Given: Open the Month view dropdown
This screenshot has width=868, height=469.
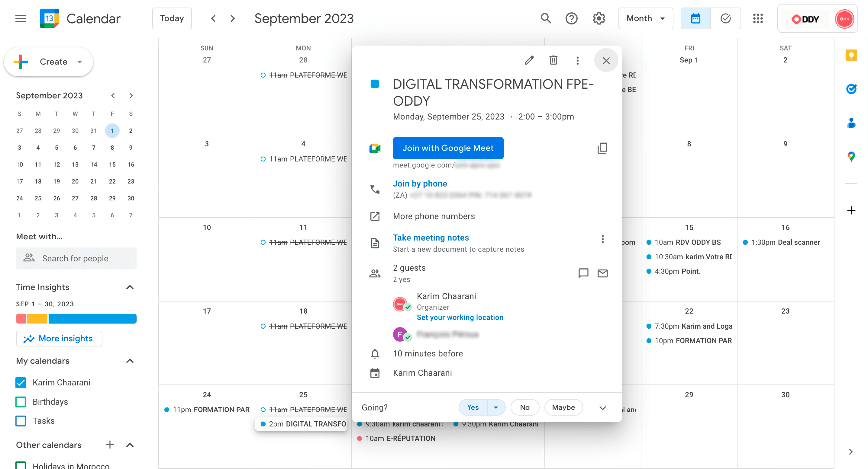Looking at the screenshot, I should point(645,18).
